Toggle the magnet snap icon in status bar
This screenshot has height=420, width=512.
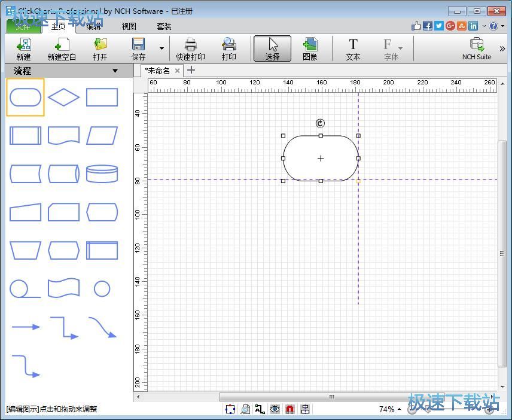coord(289,409)
